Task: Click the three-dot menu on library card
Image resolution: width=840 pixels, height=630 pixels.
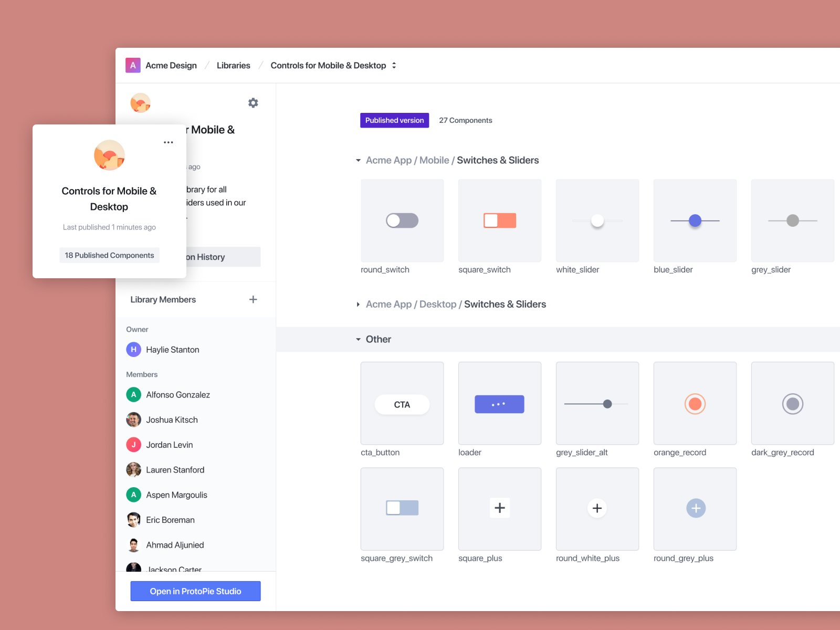Action: click(168, 142)
